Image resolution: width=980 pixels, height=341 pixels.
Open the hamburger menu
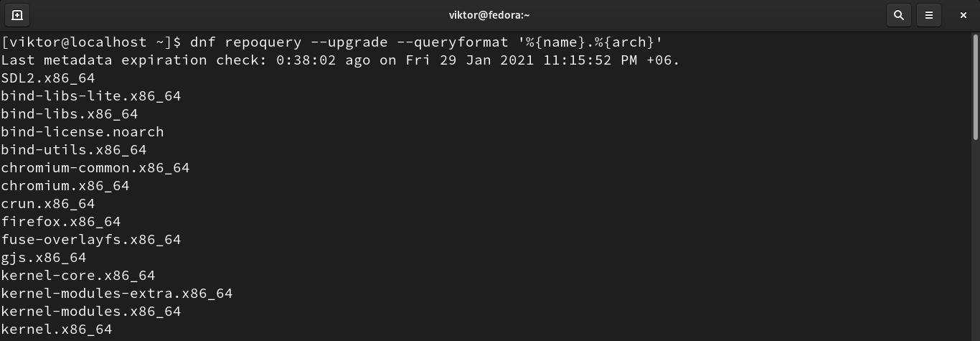[x=929, y=14]
